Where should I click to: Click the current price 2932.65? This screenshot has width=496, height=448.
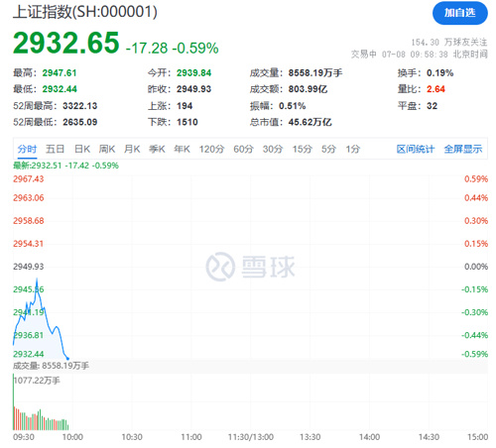coord(66,43)
